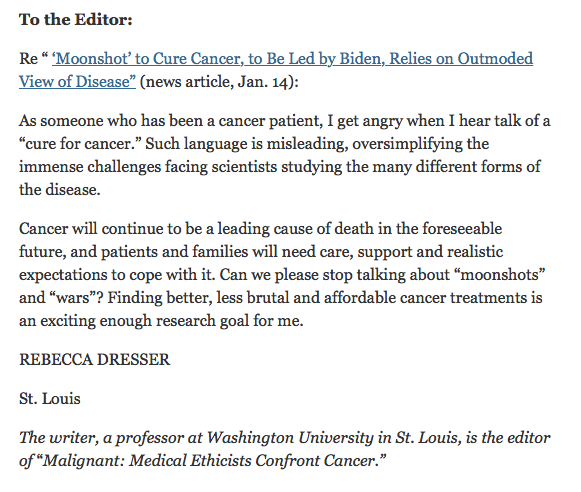Click the phrase 'the disease.' ending first paragraph
This screenshot has height=492, width=581.
click(x=60, y=190)
